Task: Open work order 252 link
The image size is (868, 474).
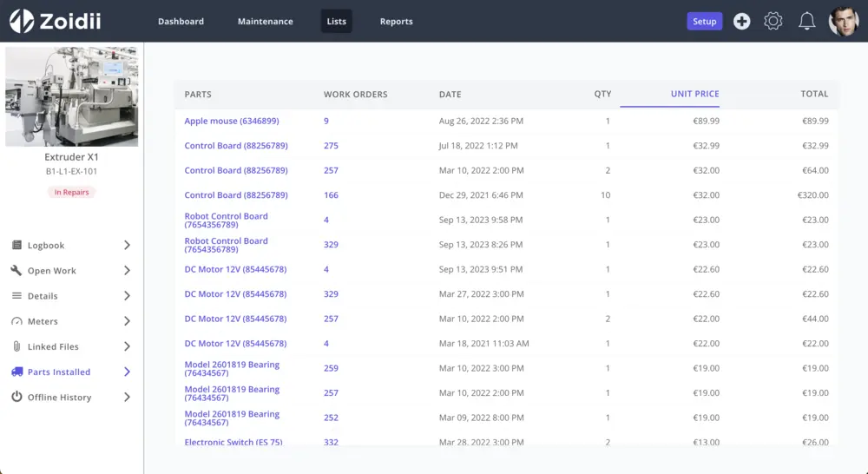Action: coord(331,418)
